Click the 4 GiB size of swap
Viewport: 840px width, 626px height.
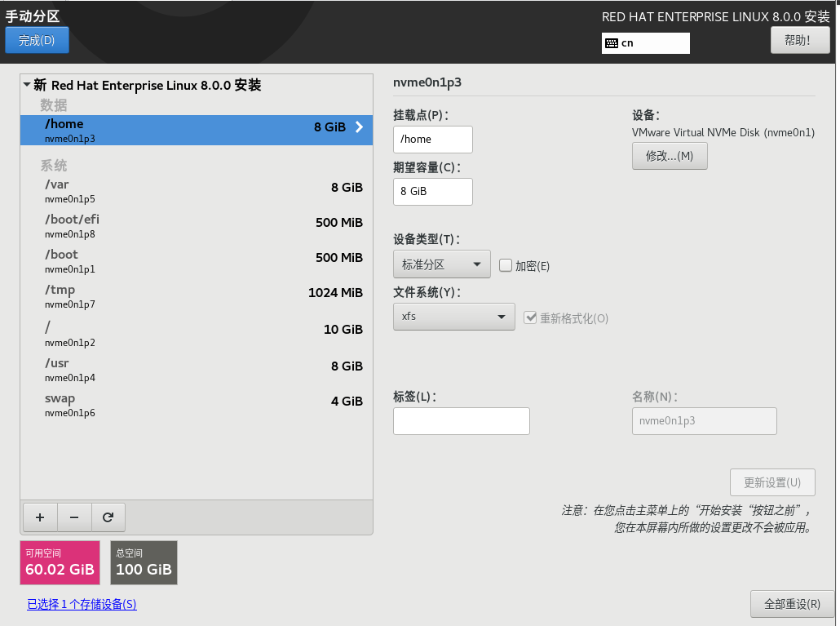pyautogui.click(x=347, y=401)
